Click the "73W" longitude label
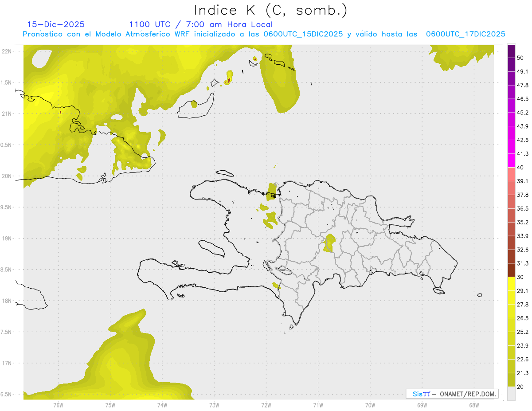This screenshot has width=532, height=411. (214, 405)
